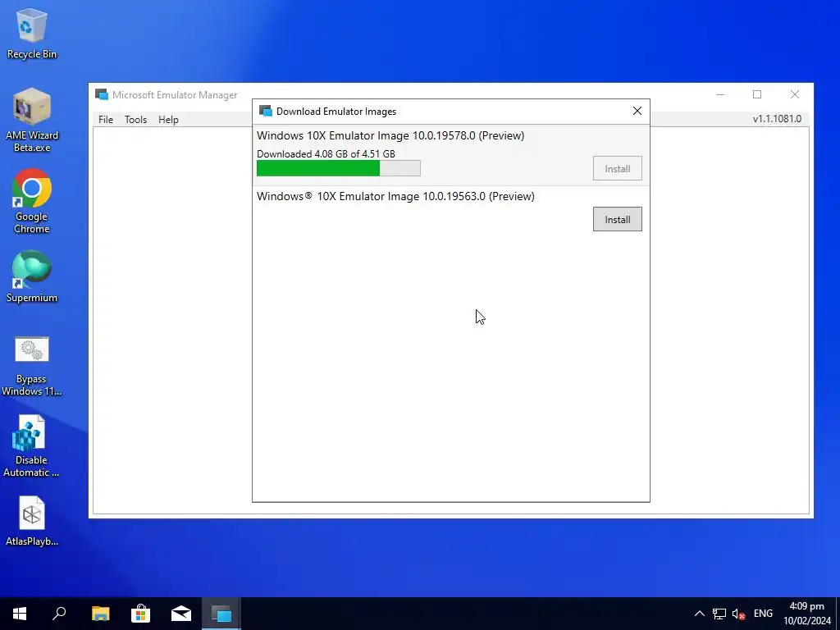This screenshot has width=840, height=630.
Task: Click the Downloaded 4.08 GB of 4.51 GB text
Action: click(326, 153)
